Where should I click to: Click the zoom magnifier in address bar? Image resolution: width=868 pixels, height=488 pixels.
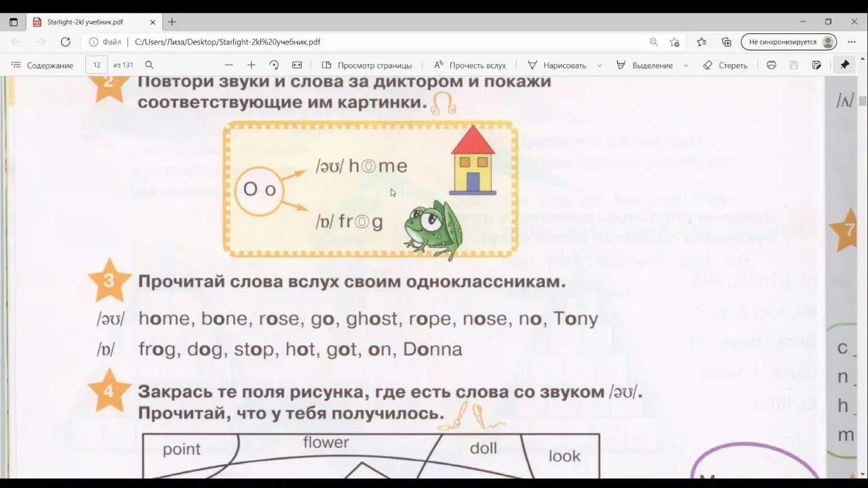click(x=654, y=42)
